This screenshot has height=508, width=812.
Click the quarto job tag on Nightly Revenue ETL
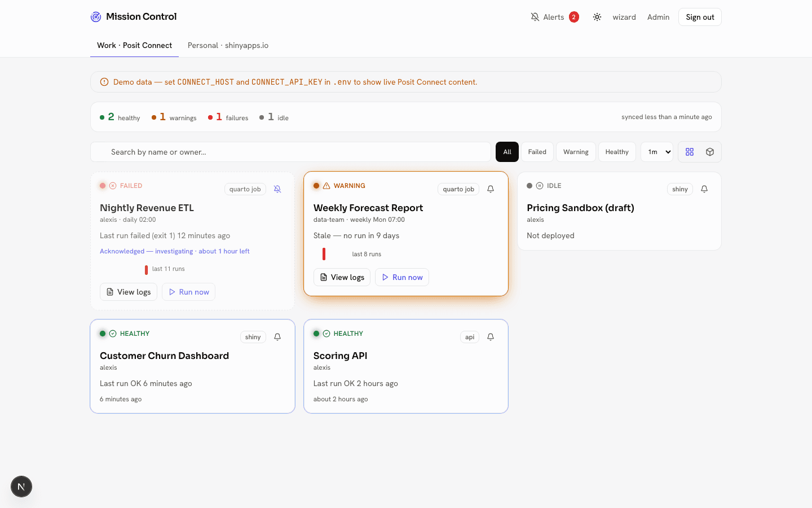tap(245, 189)
